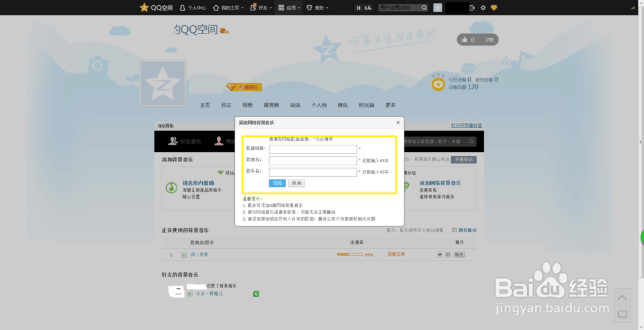Click the rightmost button in 归 - 龙井 row

(x=459, y=255)
